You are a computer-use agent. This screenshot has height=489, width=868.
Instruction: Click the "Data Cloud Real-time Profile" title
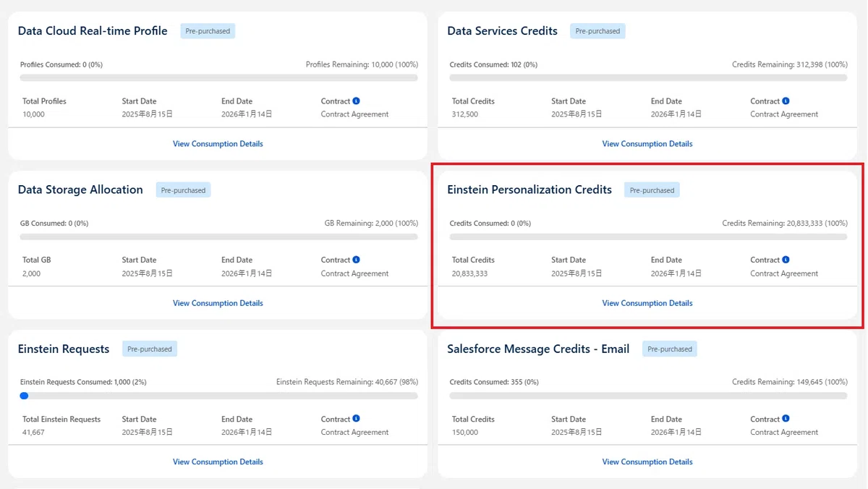[x=93, y=31]
